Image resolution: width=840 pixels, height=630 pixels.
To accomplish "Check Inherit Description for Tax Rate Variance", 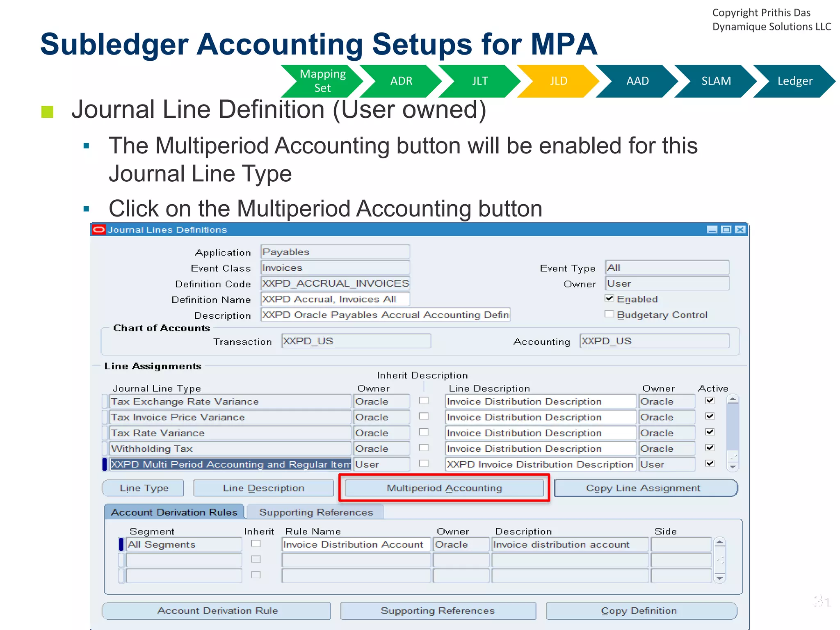I will 424,432.
